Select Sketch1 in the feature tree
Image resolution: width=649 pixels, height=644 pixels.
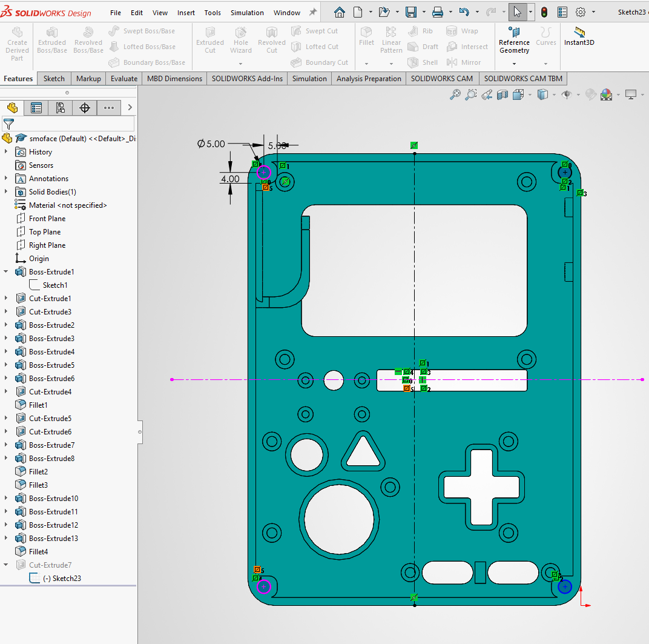tap(54, 285)
